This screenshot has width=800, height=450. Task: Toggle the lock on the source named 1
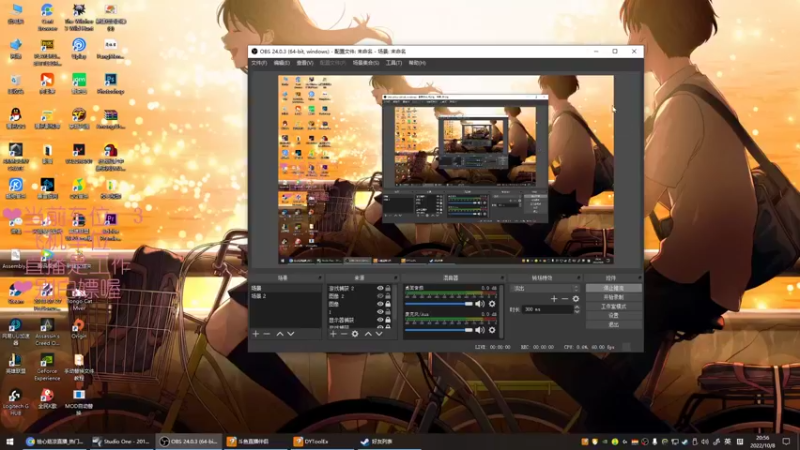click(x=388, y=312)
